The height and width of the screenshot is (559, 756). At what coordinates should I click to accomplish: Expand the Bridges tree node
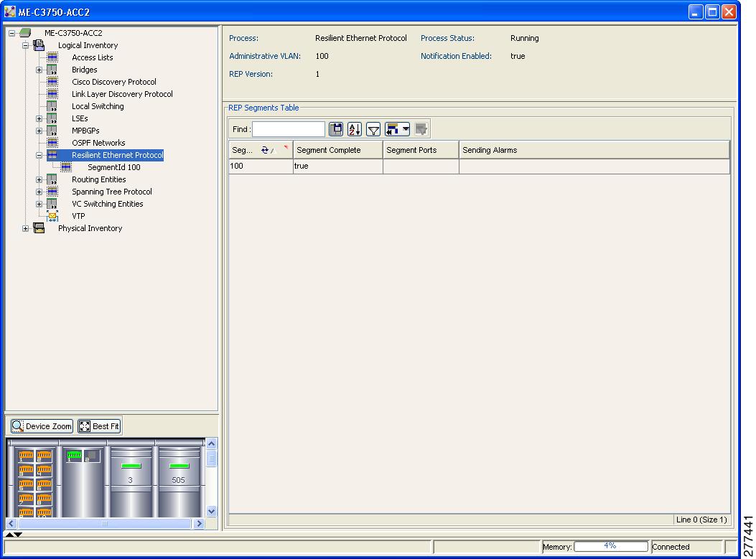click(39, 70)
